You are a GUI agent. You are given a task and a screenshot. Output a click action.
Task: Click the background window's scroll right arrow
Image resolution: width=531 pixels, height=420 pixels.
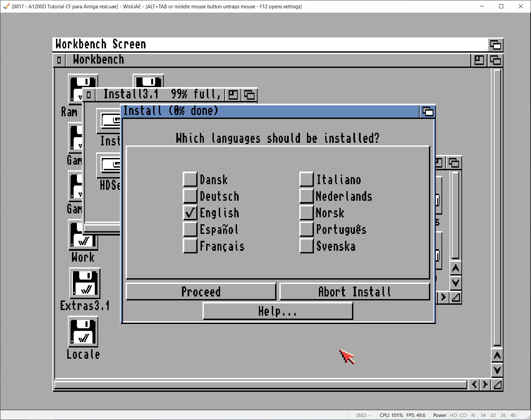point(444,297)
